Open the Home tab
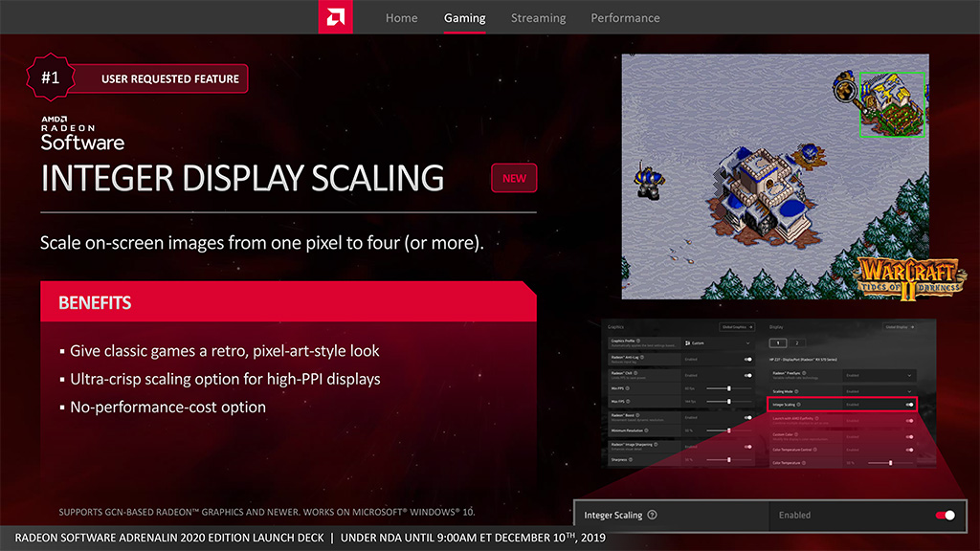980x551 pixels. tap(401, 18)
